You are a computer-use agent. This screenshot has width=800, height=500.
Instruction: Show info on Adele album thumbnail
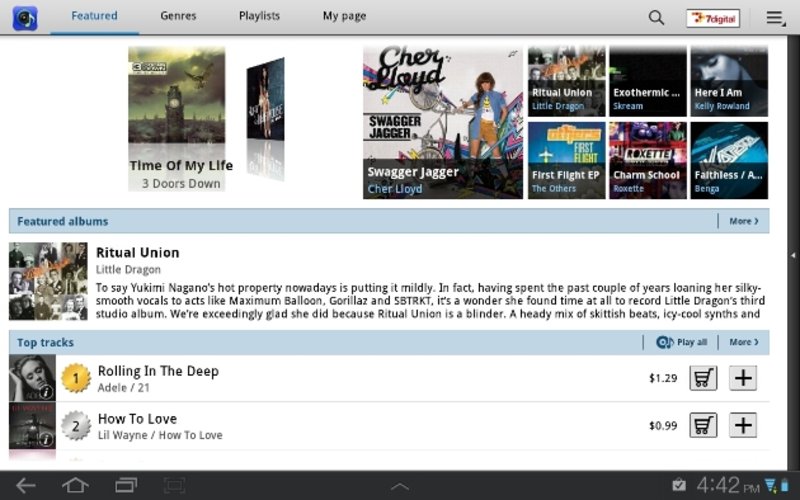pos(46,392)
